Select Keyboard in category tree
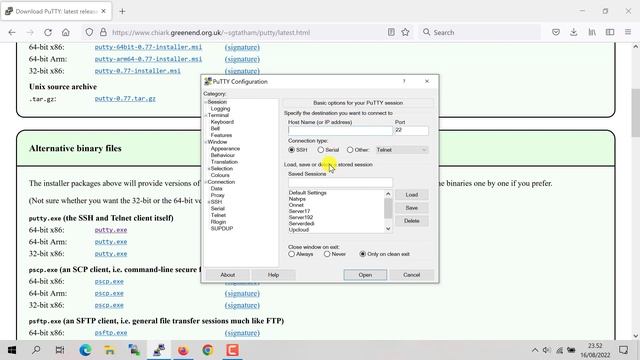 coord(222,122)
